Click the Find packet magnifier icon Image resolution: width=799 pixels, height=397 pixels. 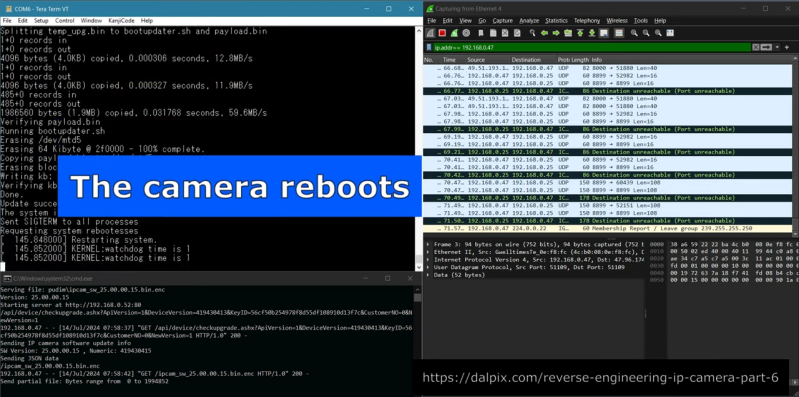(532, 33)
